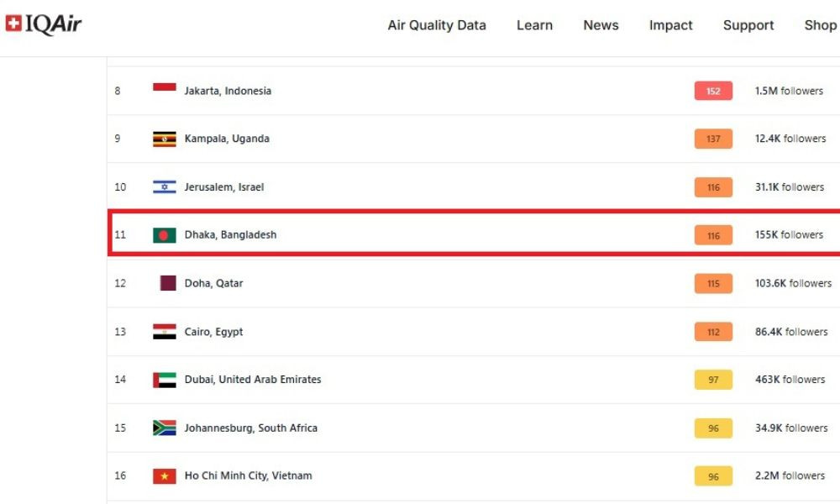This screenshot has width=840, height=504.
Task: Open the Support page
Action: 748,25
